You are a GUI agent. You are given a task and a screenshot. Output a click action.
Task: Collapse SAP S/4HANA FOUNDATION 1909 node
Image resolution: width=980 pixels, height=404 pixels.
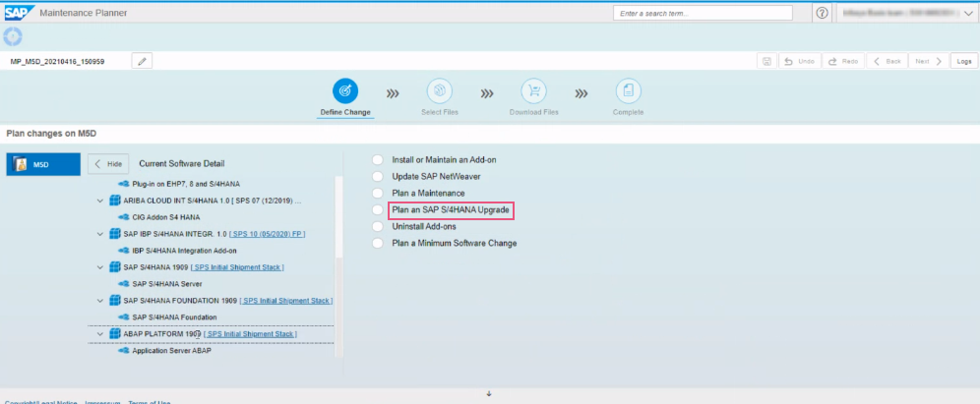pos(100,301)
